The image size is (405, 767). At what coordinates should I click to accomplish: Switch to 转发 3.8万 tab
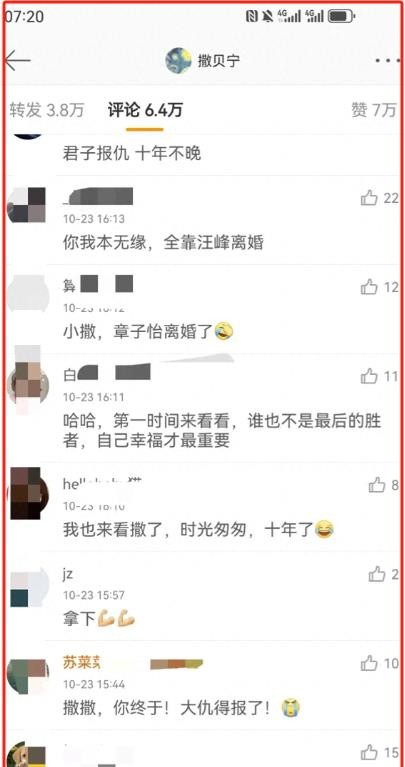(x=46, y=111)
